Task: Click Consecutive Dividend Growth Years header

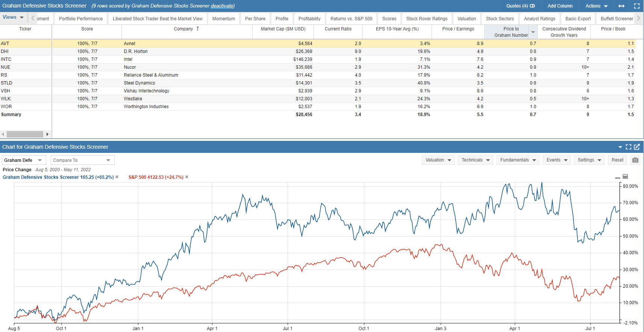Action: point(564,32)
